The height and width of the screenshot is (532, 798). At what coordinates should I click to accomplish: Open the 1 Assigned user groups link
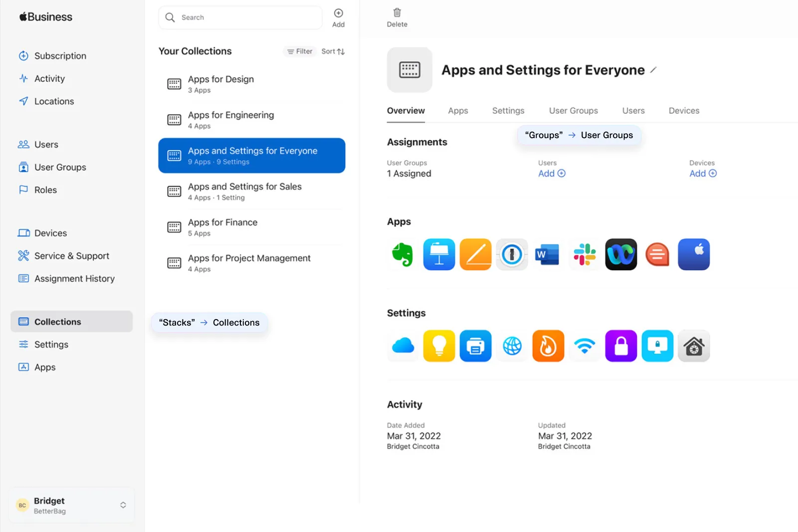[x=409, y=174]
